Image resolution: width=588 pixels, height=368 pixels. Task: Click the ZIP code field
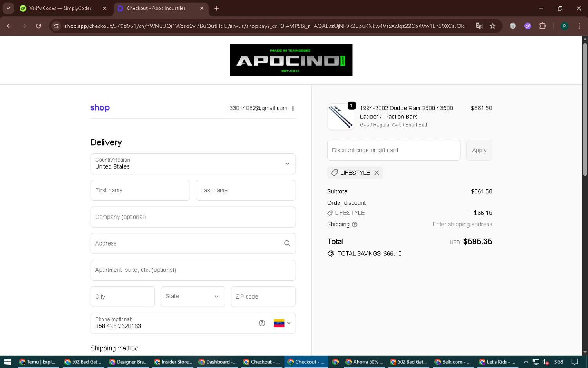coord(263,297)
